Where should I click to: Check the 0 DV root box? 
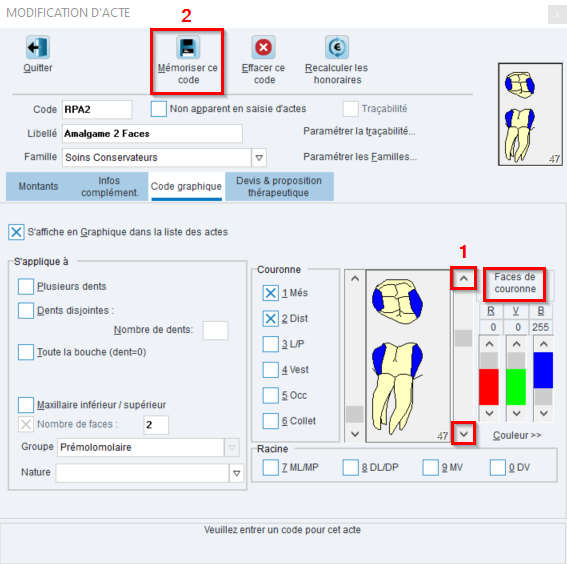(498, 467)
